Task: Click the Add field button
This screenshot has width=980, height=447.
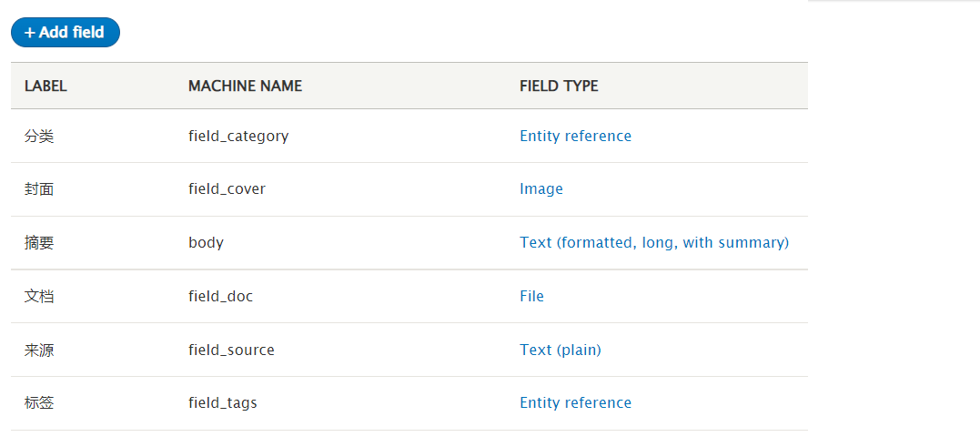Action: [x=65, y=33]
